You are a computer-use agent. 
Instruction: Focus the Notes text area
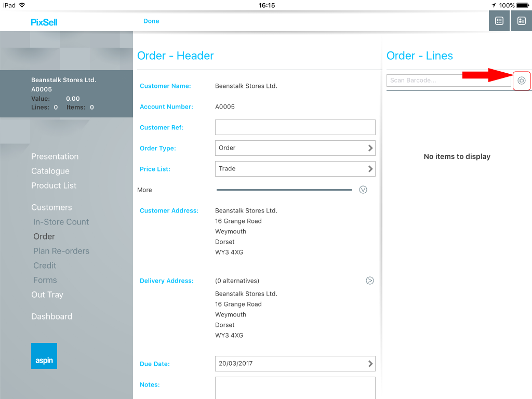tap(295, 388)
